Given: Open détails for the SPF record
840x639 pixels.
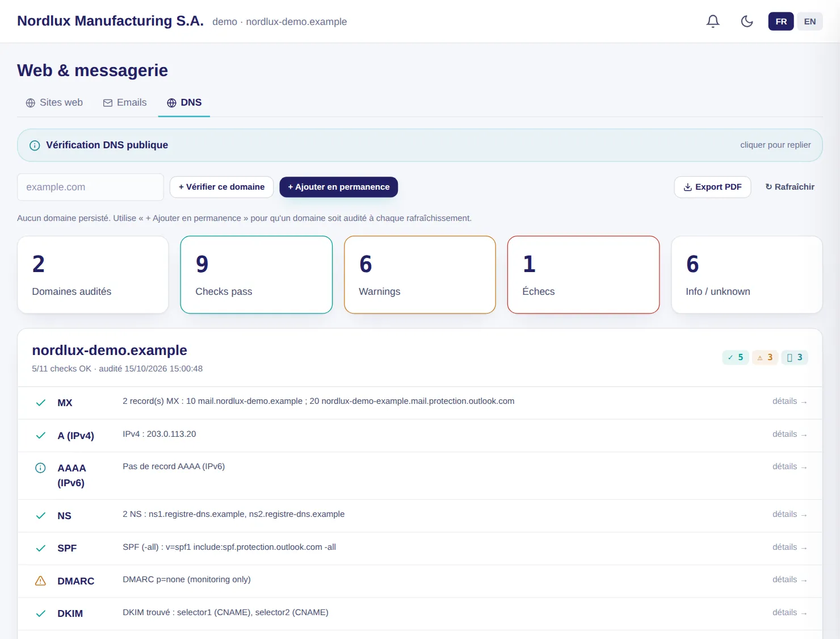Looking at the screenshot, I should click(x=789, y=547).
